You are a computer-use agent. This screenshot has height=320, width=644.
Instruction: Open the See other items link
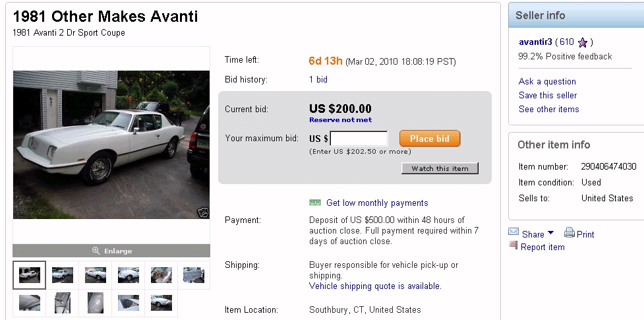coord(549,109)
